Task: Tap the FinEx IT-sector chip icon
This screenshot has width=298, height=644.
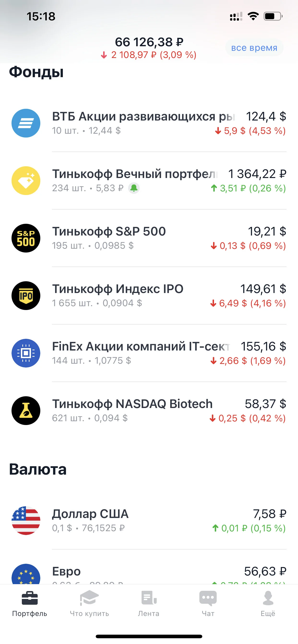Action: point(26,353)
